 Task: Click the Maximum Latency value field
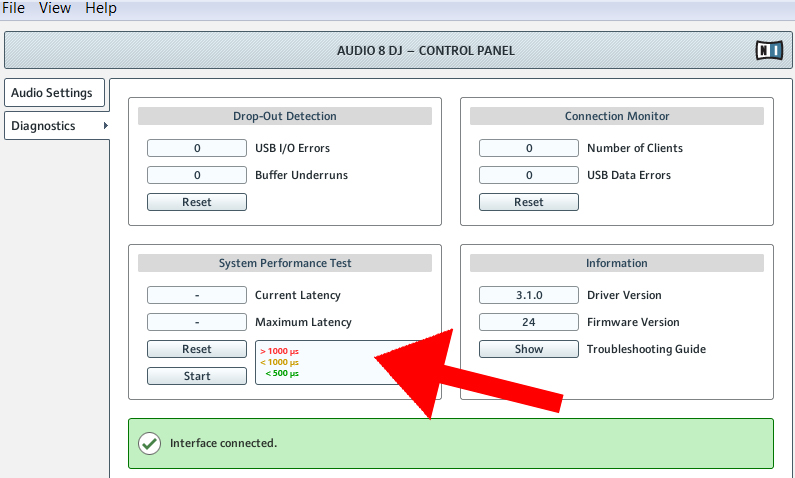pyautogui.click(x=196, y=322)
